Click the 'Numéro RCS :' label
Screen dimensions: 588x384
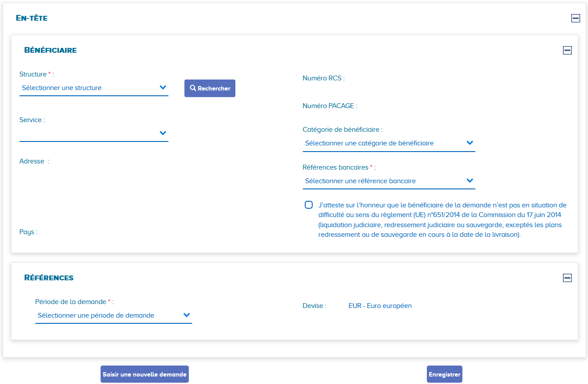point(324,78)
